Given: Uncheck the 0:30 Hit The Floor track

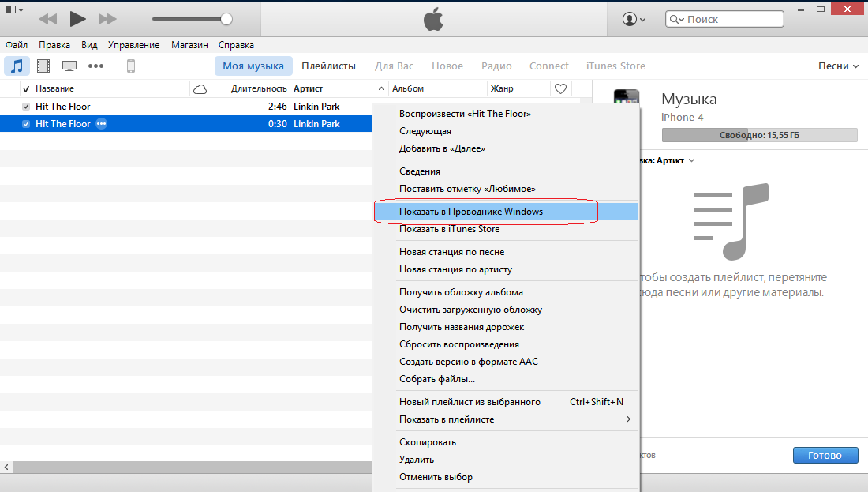Looking at the screenshot, I should [x=25, y=123].
